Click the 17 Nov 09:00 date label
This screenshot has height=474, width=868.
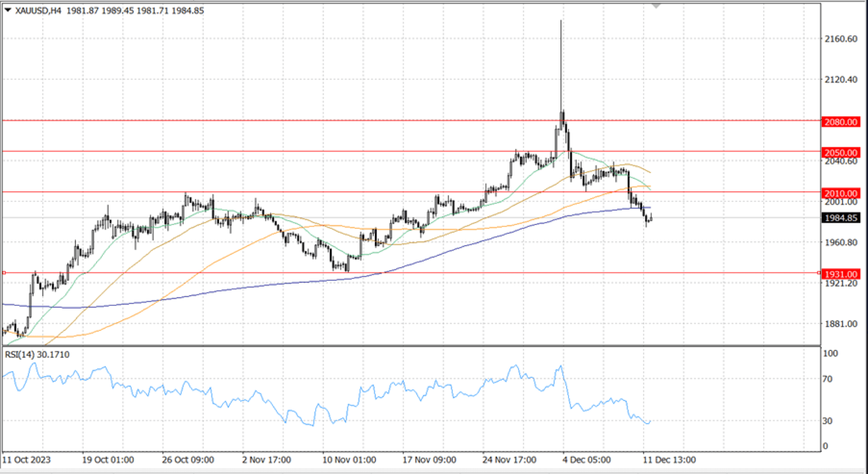click(429, 460)
